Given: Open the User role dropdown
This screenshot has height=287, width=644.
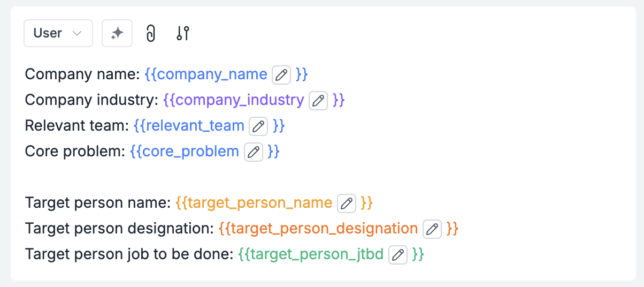Looking at the screenshot, I should 58,33.
